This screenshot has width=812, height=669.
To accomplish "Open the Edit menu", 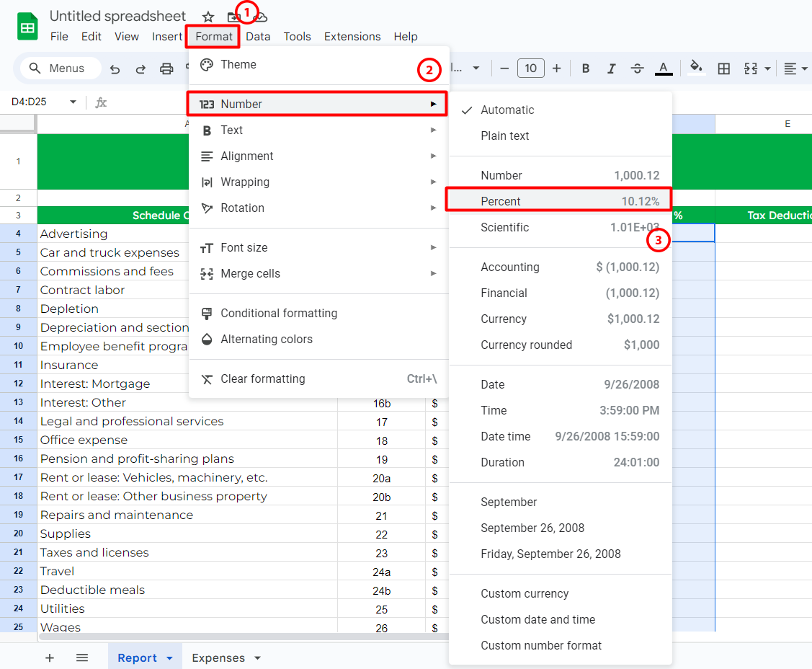I will (91, 37).
